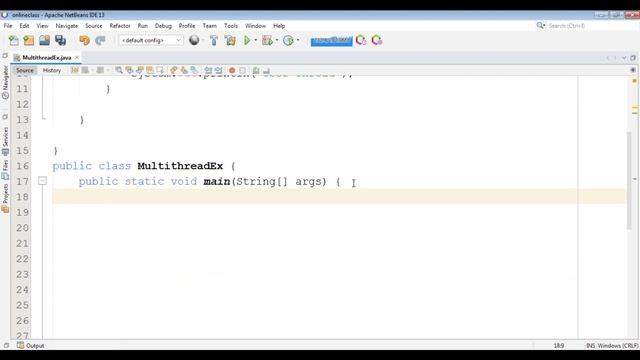Viewport: 640px width, 360px height.
Task: Toggle Highlight Search in editor toolbar
Action: 150,70
